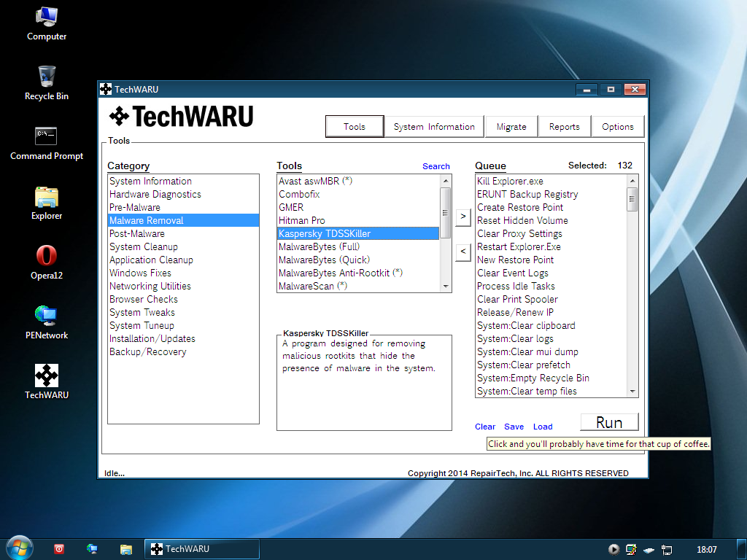747x560 pixels.
Task: Open the Reports tab
Action: pos(565,127)
